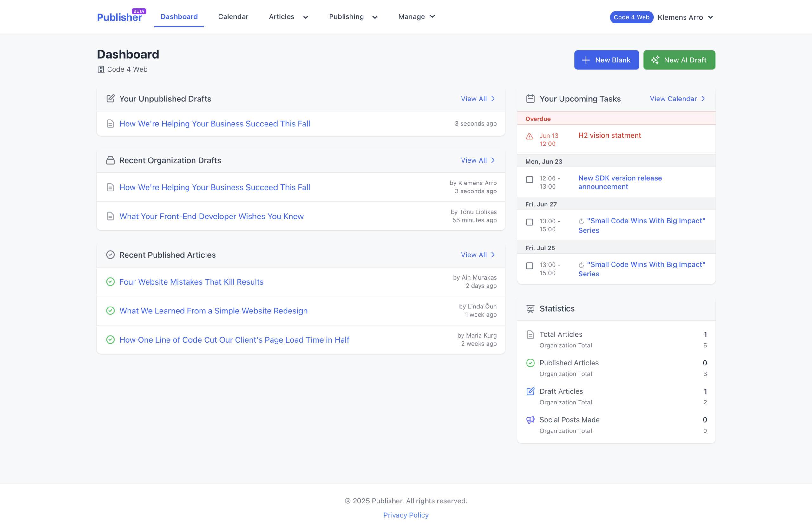Open the Publishing dropdown menu

353,17
